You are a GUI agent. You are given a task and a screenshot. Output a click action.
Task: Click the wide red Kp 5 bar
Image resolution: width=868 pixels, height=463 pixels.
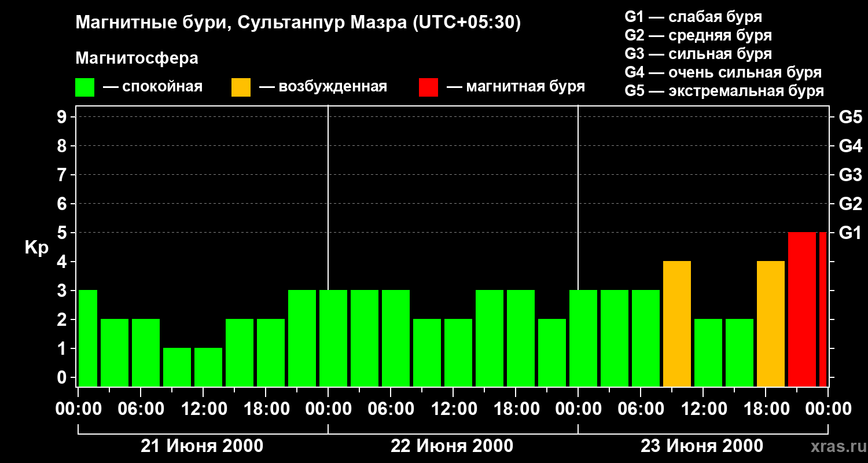(x=802, y=309)
